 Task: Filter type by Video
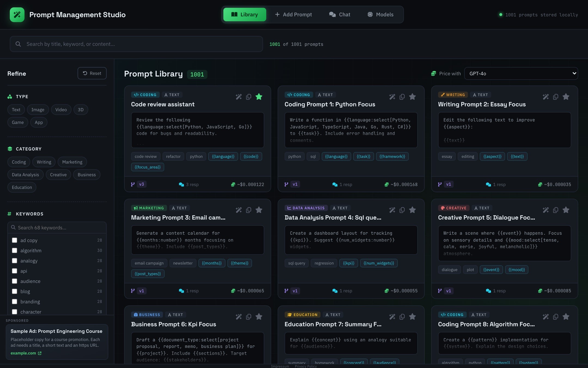pyautogui.click(x=61, y=110)
